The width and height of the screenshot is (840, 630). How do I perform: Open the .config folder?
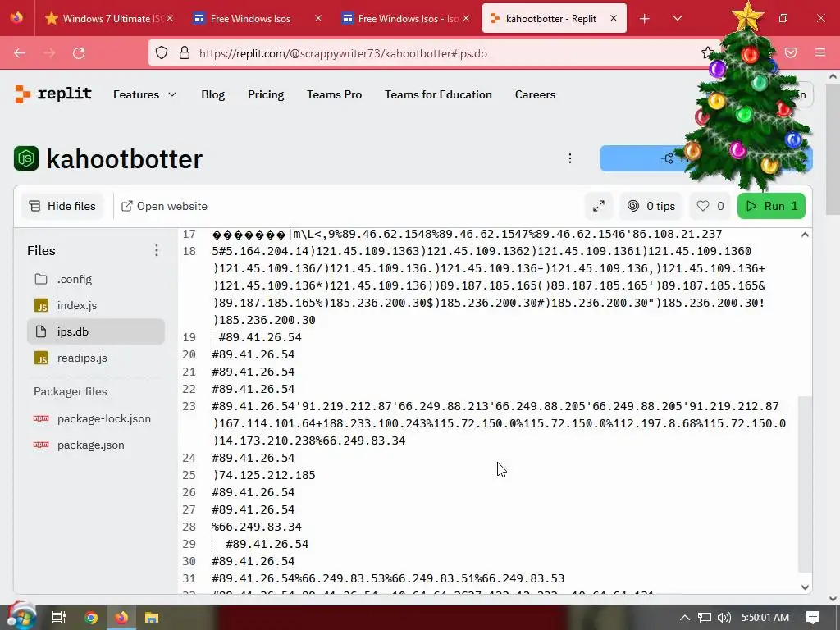[96, 279]
